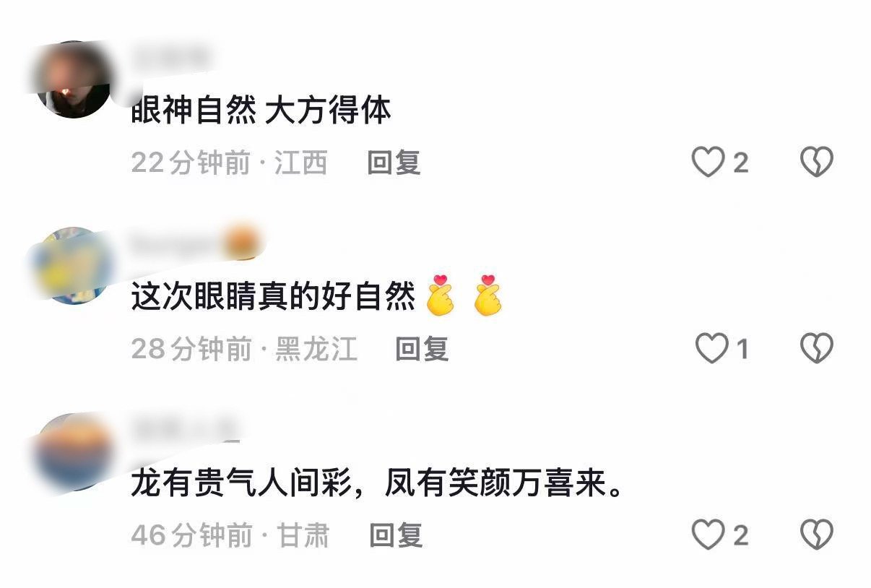Screen dimensions: 871x588
Task: Like the comment from 江西
Action: click(x=708, y=163)
